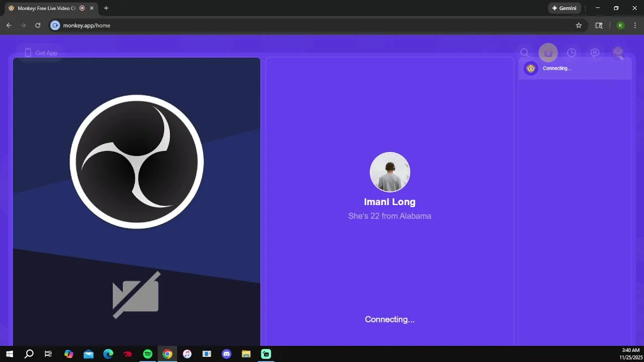Open Discord from the taskbar
The width and height of the screenshot is (644, 362).
[226, 354]
